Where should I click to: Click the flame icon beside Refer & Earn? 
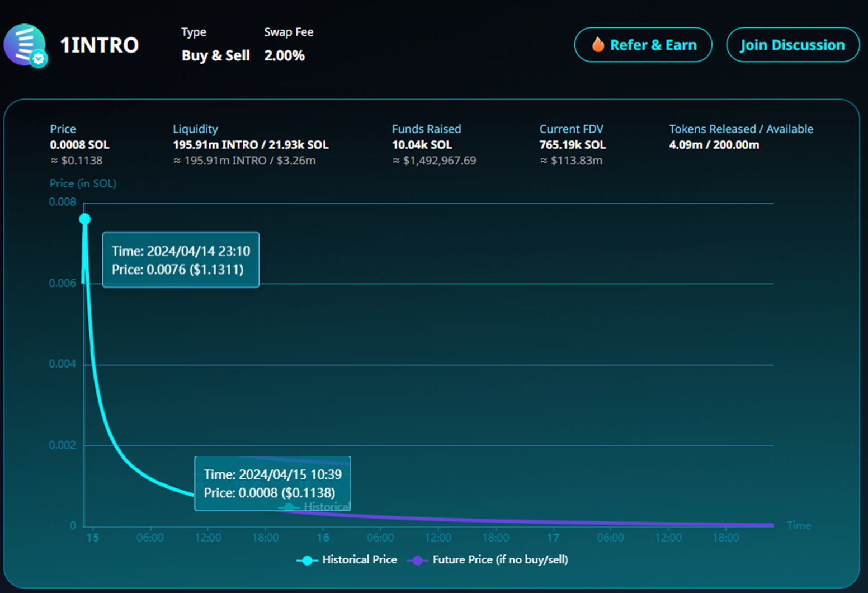click(x=598, y=45)
